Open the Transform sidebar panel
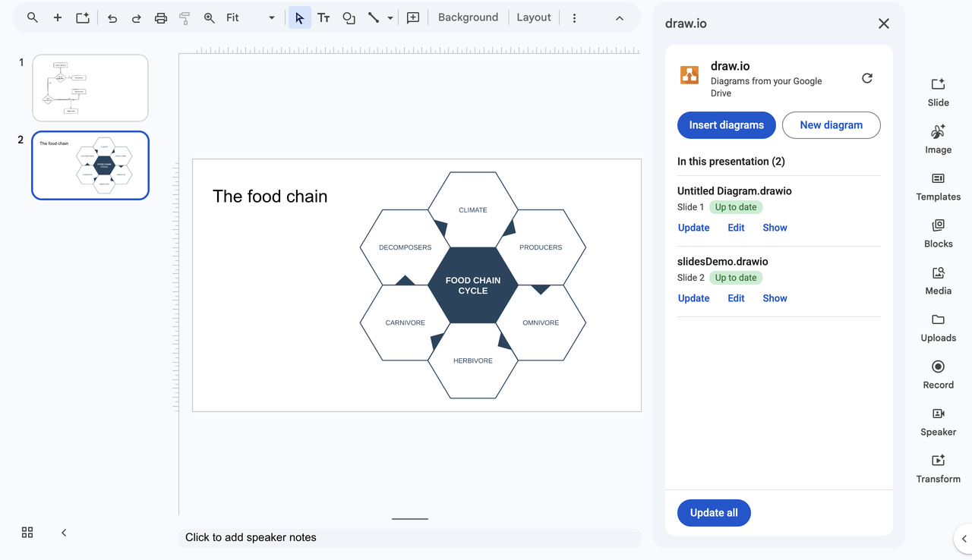This screenshot has height=560, width=972. [938, 468]
